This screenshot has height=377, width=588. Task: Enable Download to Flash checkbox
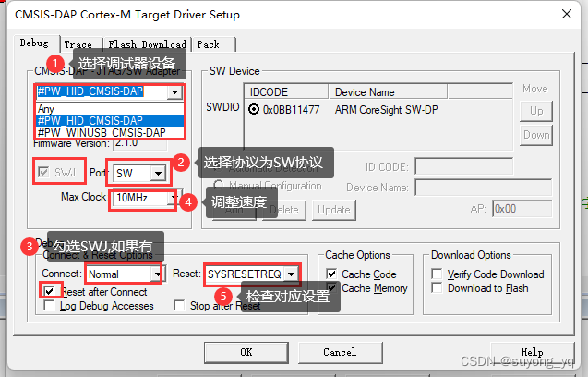pyautogui.click(x=437, y=288)
